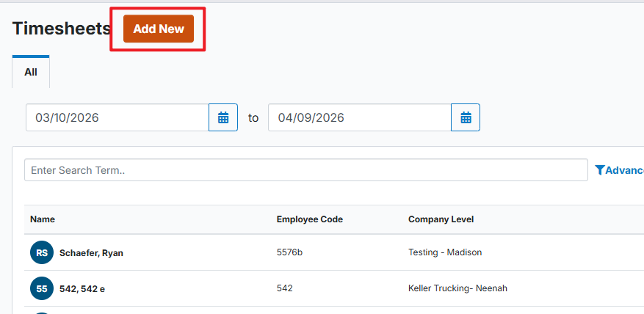Click the 55 avatar circle

point(42,288)
